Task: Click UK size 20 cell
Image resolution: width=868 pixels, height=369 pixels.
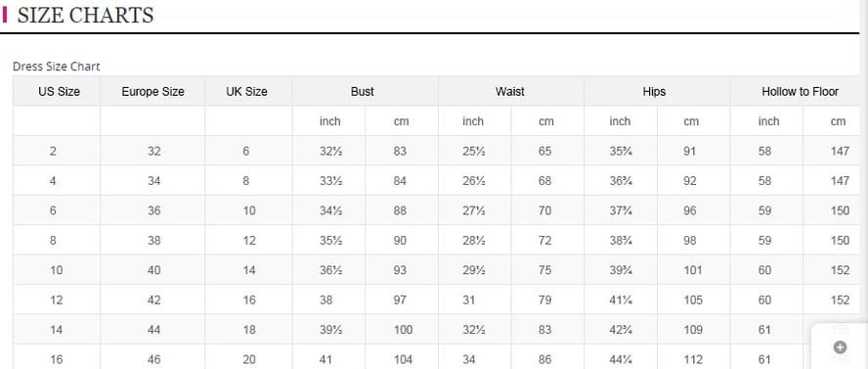Action: point(248,358)
